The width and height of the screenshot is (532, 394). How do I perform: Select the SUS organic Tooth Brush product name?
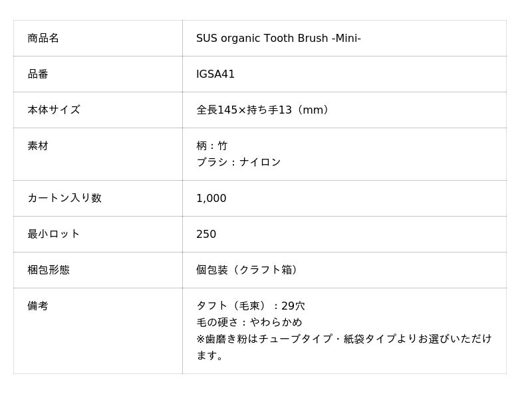pyautogui.click(x=278, y=39)
